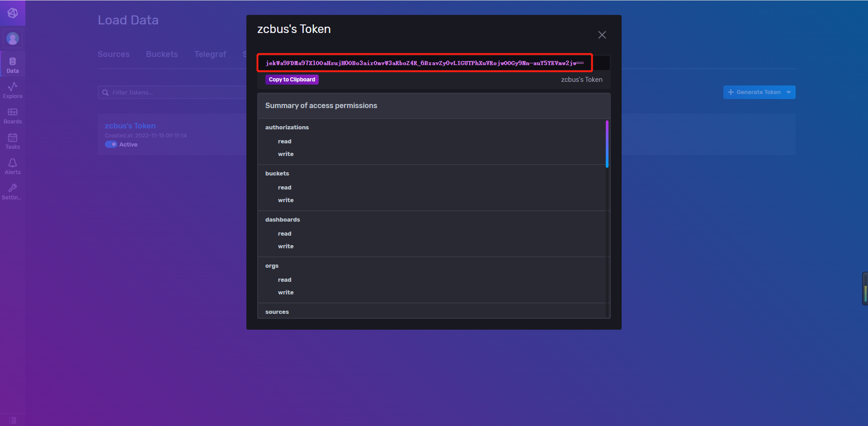The width and height of the screenshot is (868, 426).
Task: Expand the Generate Token dropdown arrow
Action: (789, 92)
